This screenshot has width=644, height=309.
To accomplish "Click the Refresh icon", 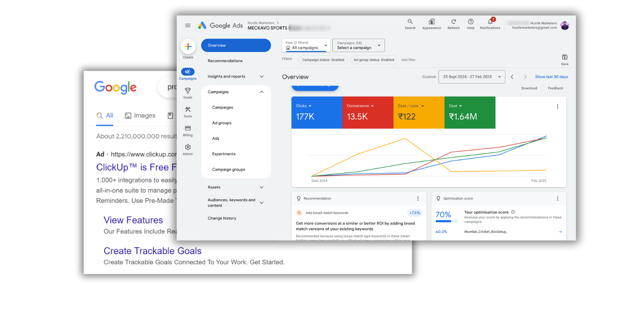I will coord(453,22).
